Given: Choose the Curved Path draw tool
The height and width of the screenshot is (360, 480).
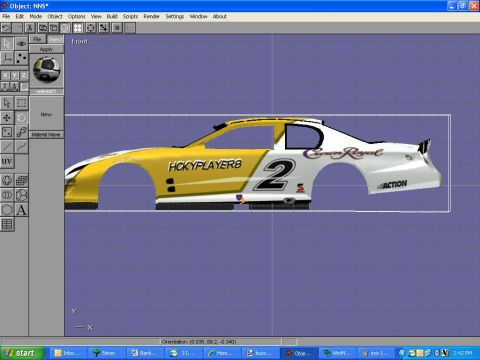Looking at the screenshot, I should pos(21,147).
